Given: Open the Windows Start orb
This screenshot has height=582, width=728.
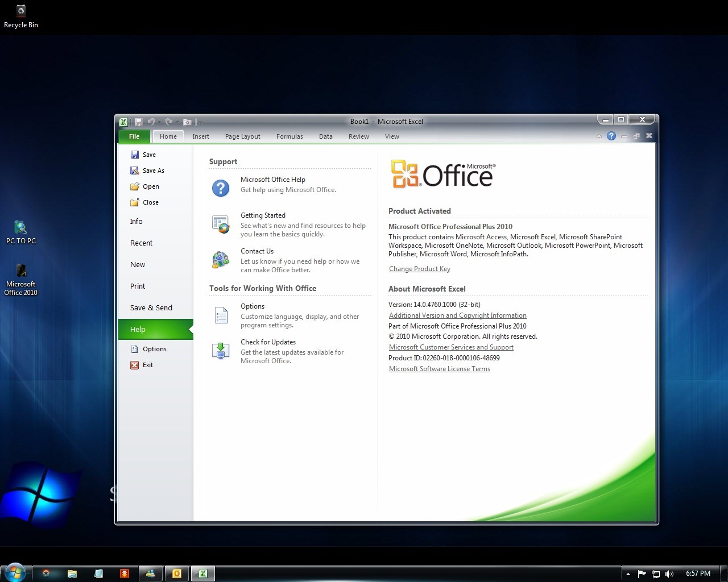Looking at the screenshot, I should pyautogui.click(x=15, y=573).
